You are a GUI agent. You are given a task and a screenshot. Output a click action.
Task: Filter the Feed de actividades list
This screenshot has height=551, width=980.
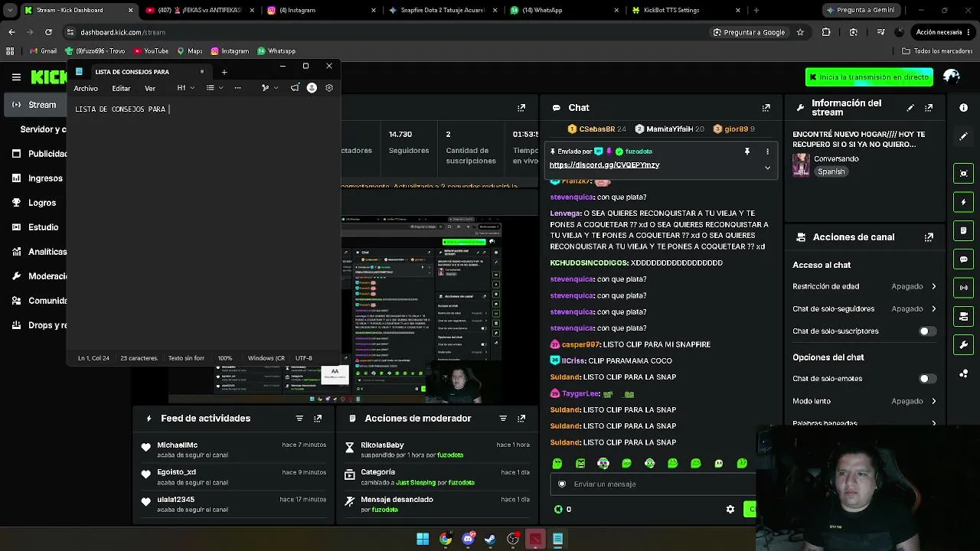pos(299,419)
